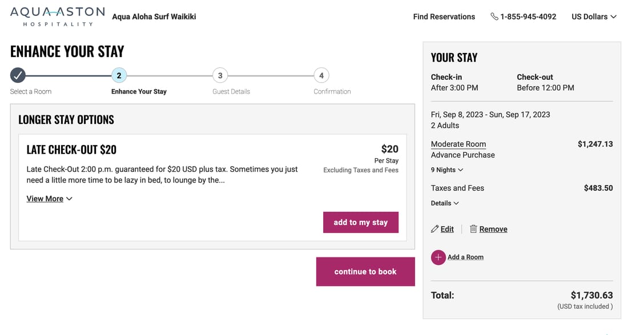Screen dimensions: 644x335
Task: Click the Aqua Aston Hospitality logo
Action: [57, 16]
